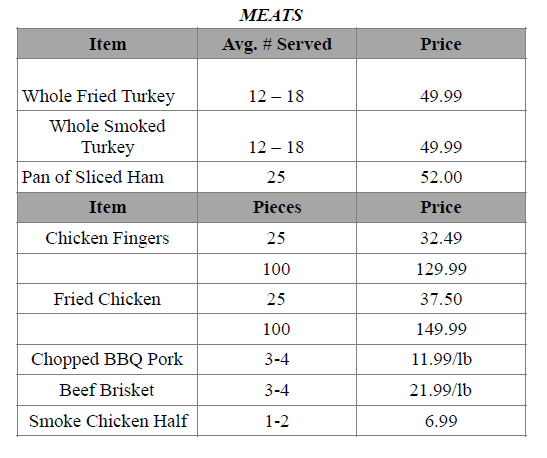547x458 pixels.
Task: Select the first Item column header
Action: [107, 44]
